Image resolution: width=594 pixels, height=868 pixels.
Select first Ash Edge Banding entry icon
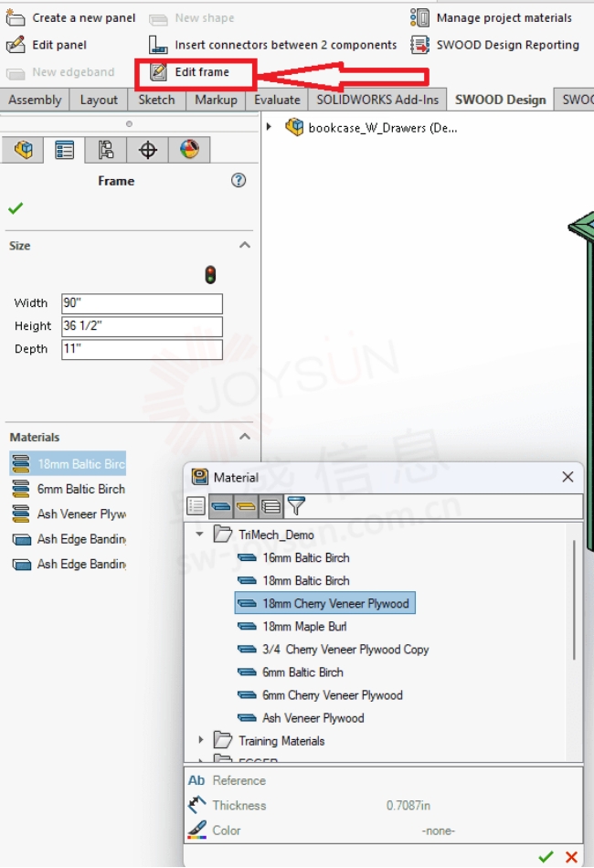pyautogui.click(x=22, y=539)
